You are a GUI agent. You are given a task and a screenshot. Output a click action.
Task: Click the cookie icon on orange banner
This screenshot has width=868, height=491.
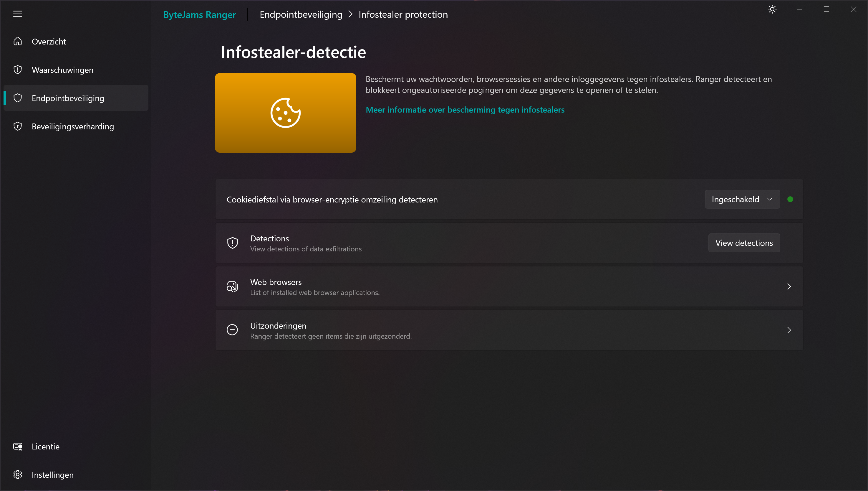click(285, 113)
